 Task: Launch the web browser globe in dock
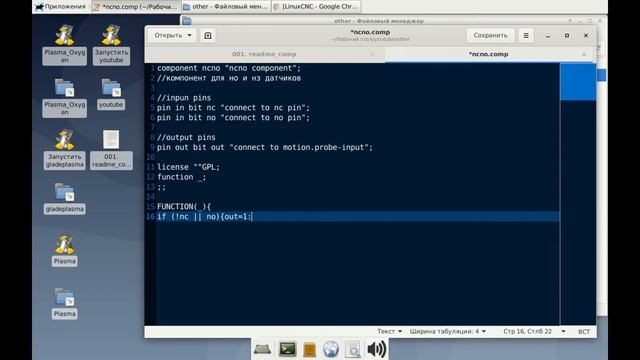pyautogui.click(x=331, y=349)
